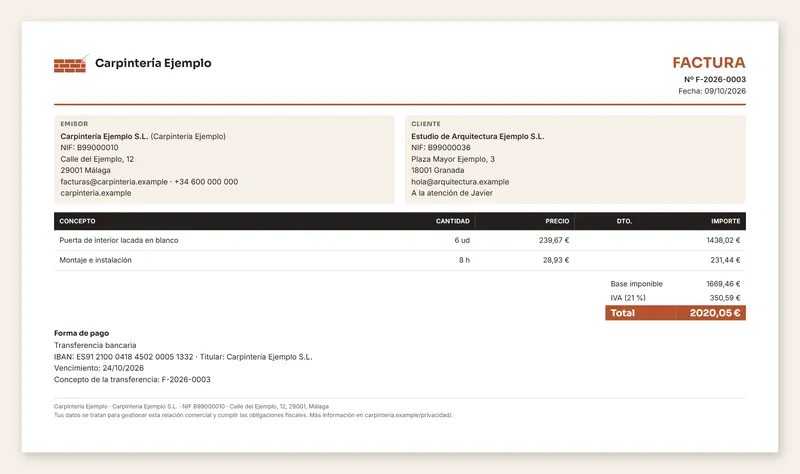The height and width of the screenshot is (474, 800).
Task: Click 'A la atención de Javier' line
Action: pos(452,193)
